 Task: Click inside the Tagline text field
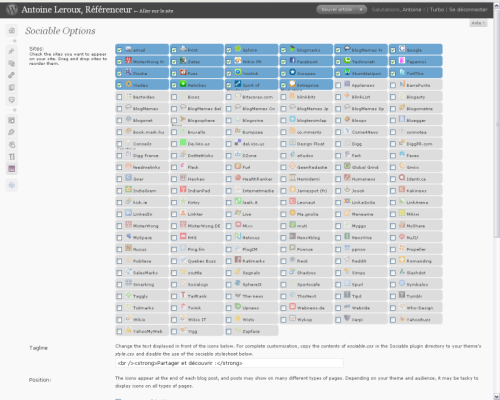(x=229, y=363)
